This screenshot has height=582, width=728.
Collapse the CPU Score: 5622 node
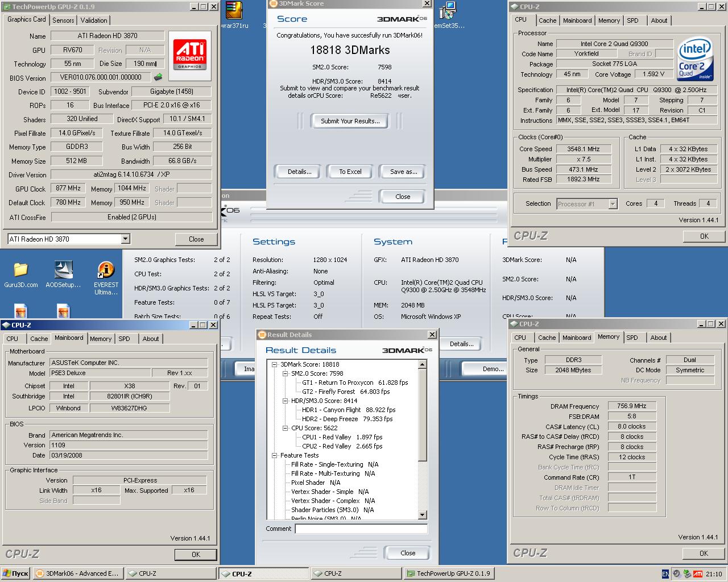(x=286, y=428)
